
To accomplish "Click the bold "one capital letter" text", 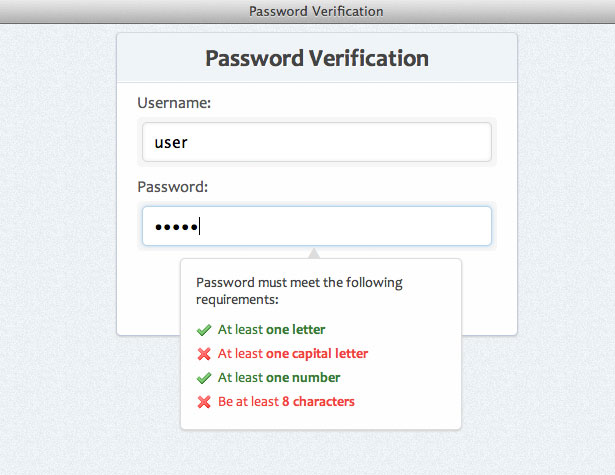I will point(317,353).
